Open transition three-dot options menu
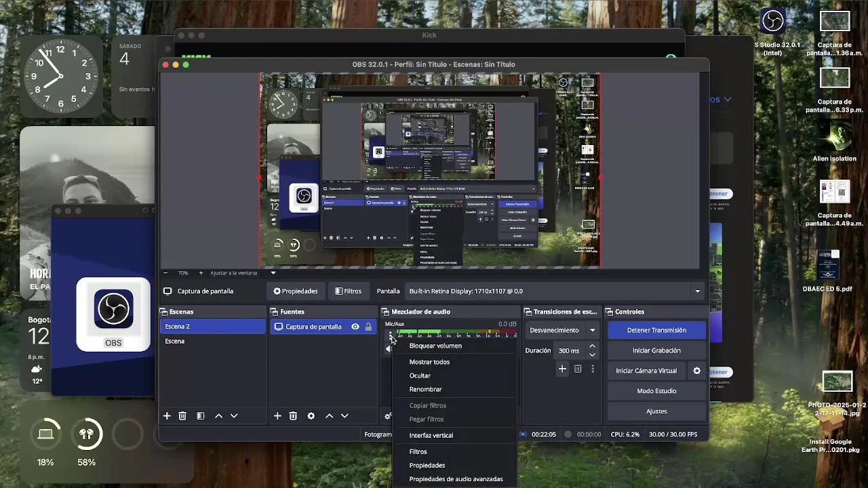 coord(593,369)
